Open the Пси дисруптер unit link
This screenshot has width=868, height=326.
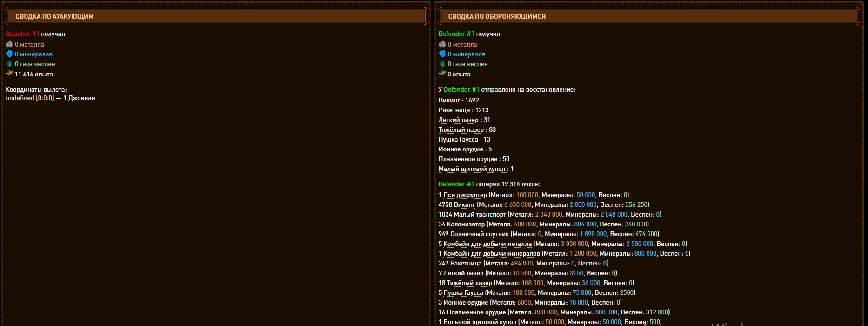pyautogui.click(x=465, y=195)
